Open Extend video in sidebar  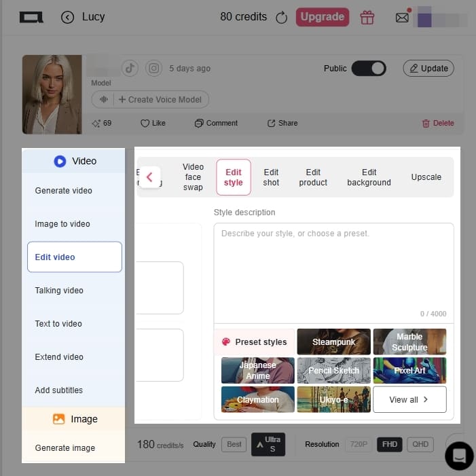[75, 357]
